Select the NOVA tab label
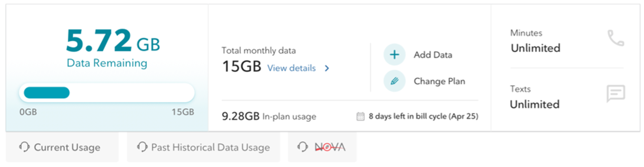The width and height of the screenshot is (644, 167). point(330,147)
